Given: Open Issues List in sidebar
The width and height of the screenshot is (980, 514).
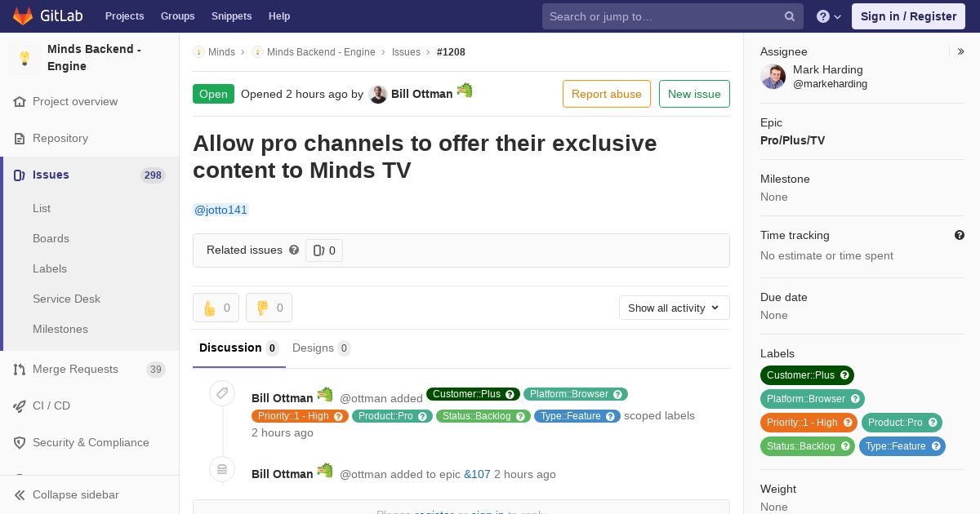Looking at the screenshot, I should click(x=42, y=208).
